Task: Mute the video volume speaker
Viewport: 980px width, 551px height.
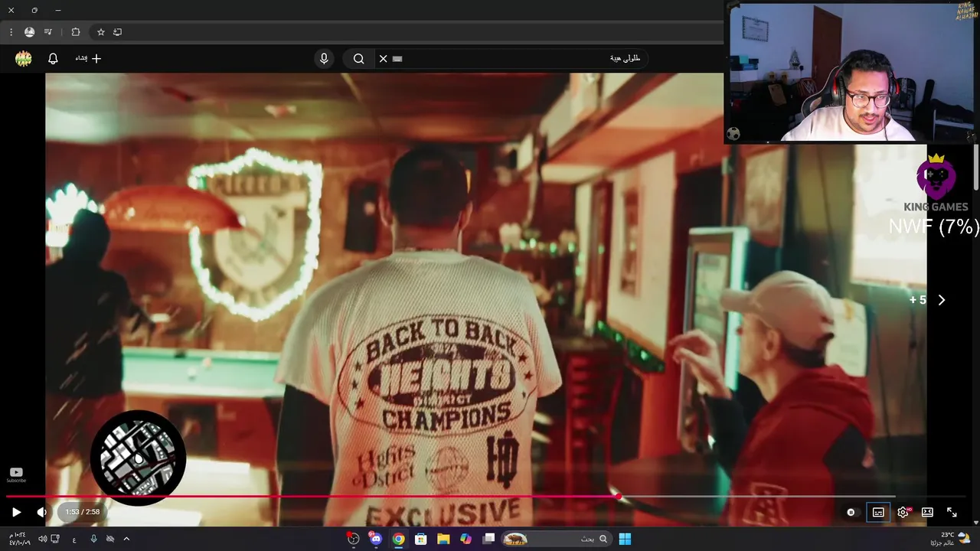Action: tap(41, 512)
